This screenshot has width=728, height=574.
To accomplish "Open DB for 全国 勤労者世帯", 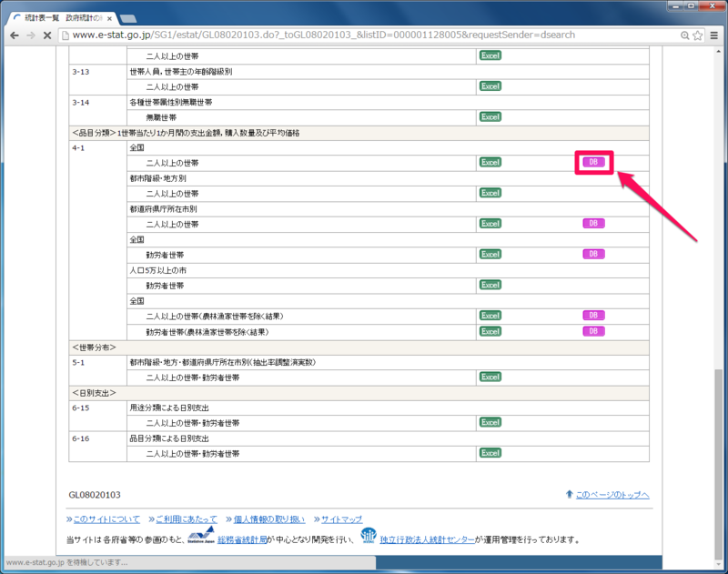I will pyautogui.click(x=593, y=254).
